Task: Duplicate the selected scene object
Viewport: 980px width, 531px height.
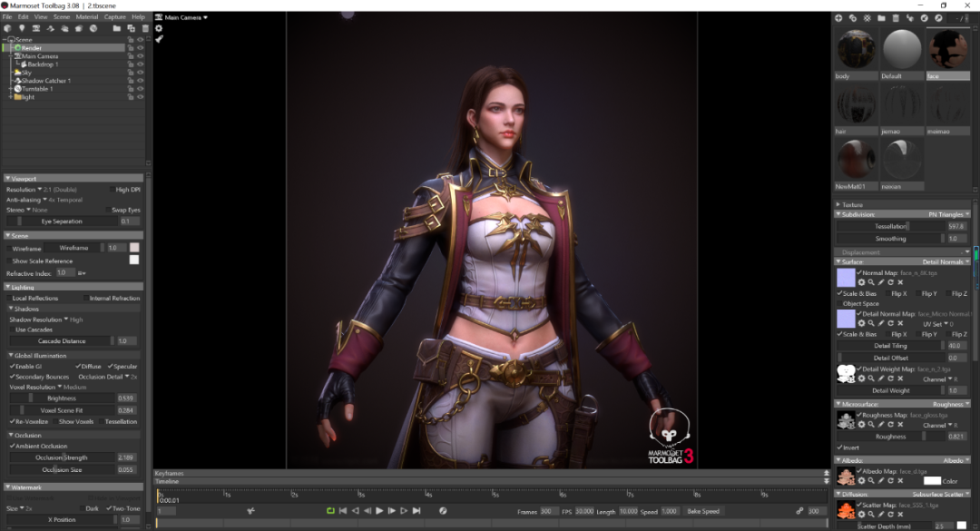Action: [132, 28]
